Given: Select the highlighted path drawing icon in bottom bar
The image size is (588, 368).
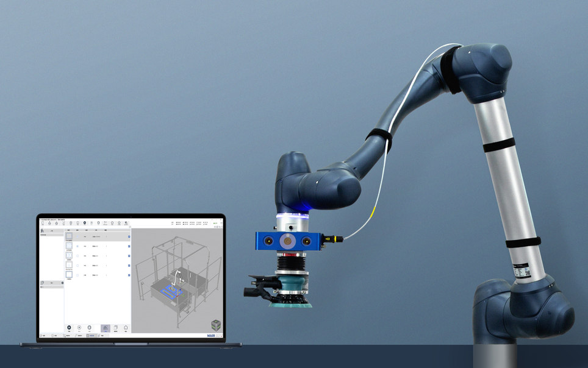Looking at the screenshot, I should 106,328.
